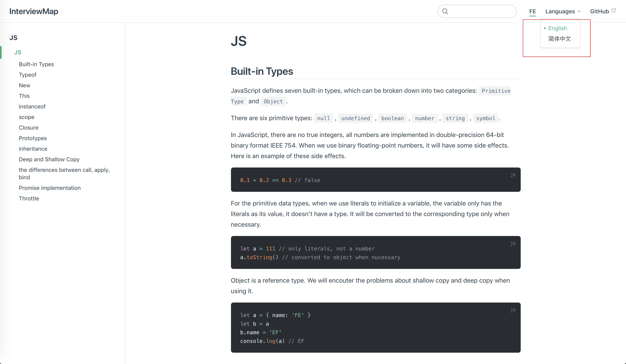Jump to Typeof in the sidebar
Screen dimensions: 626x364
coord(28,75)
